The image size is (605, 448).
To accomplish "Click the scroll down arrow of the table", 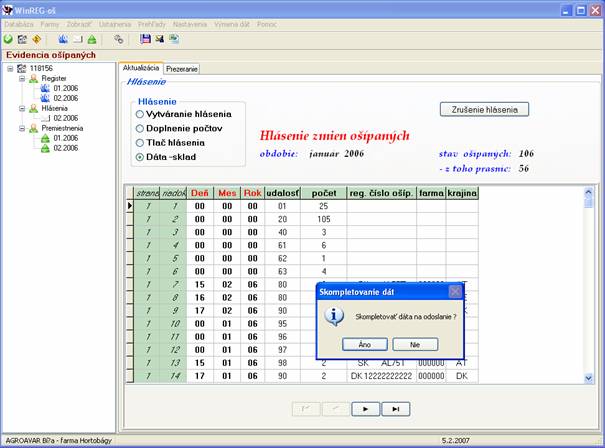I will (x=588, y=378).
